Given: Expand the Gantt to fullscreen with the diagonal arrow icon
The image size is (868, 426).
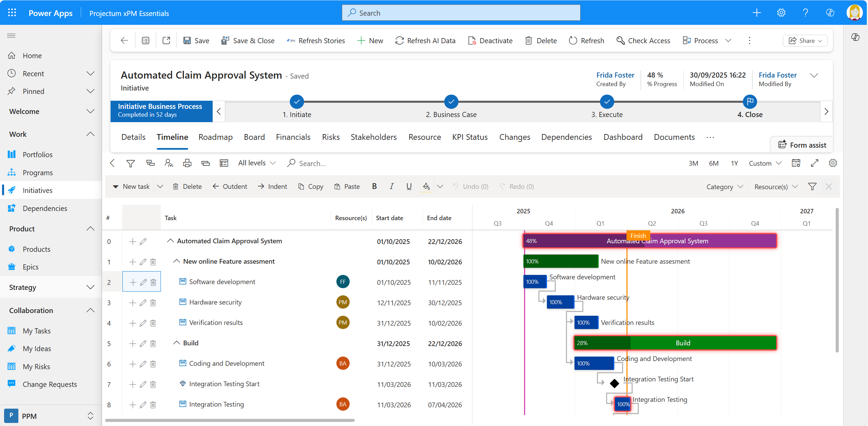Looking at the screenshot, I should pos(815,163).
